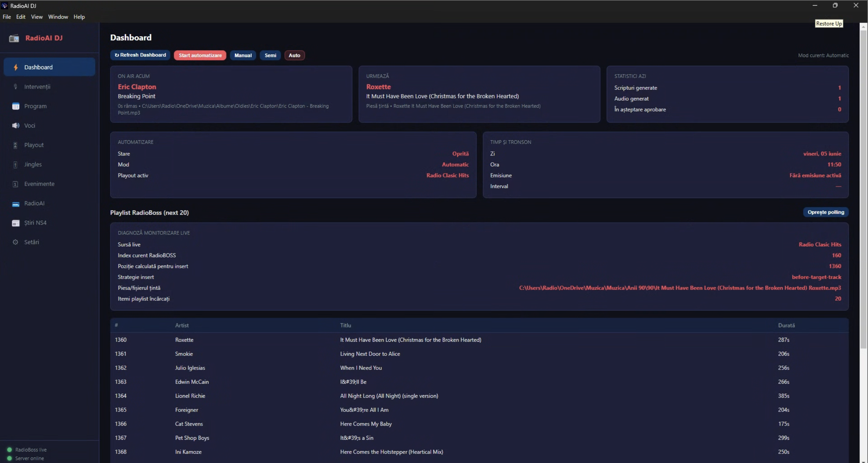Click the RadioAI DJ radio logo icon
The width and height of the screenshot is (868, 463).
click(14, 38)
